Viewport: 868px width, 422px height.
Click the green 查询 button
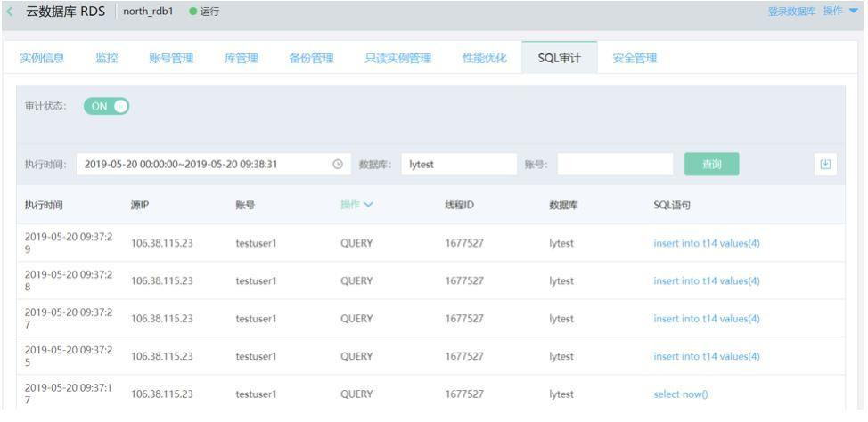711,165
